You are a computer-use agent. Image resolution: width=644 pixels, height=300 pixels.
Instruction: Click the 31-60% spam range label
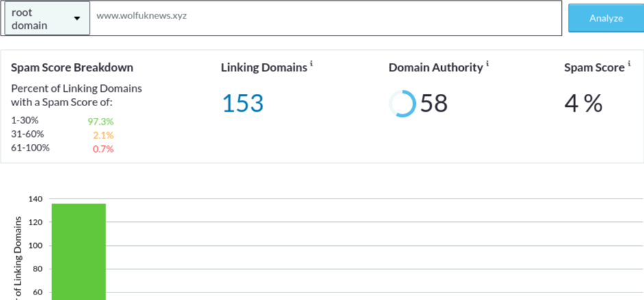tap(27, 134)
